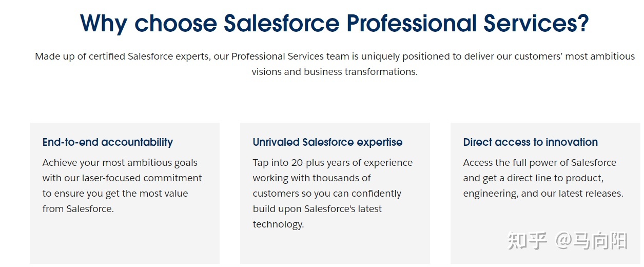Click the "working with thousands of" line
The width and height of the screenshot is (644, 267).
(x=311, y=178)
